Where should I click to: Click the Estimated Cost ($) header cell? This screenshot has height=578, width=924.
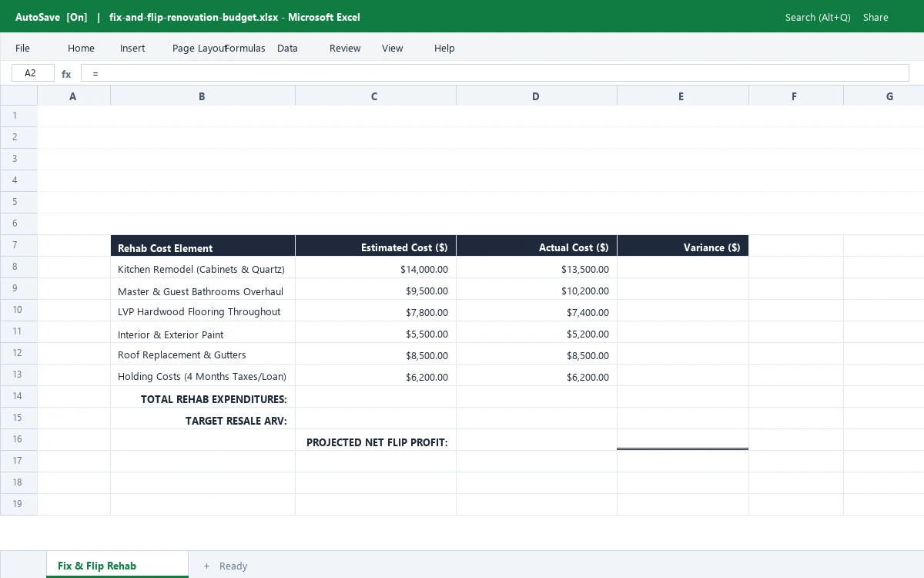376,246
